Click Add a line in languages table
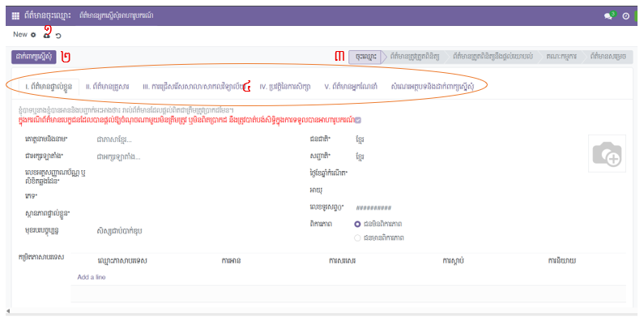 point(92,276)
